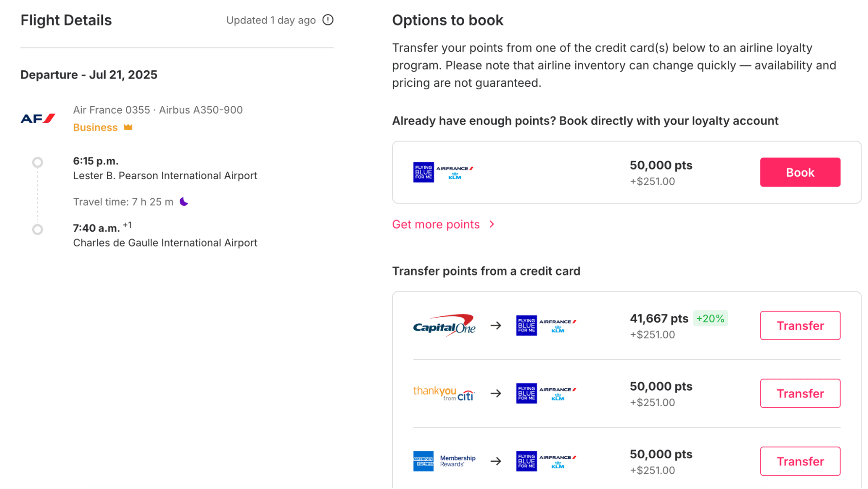Transfer points from Amex Membership Rewards
Image resolution: width=868 pixels, height=489 pixels.
(800, 461)
